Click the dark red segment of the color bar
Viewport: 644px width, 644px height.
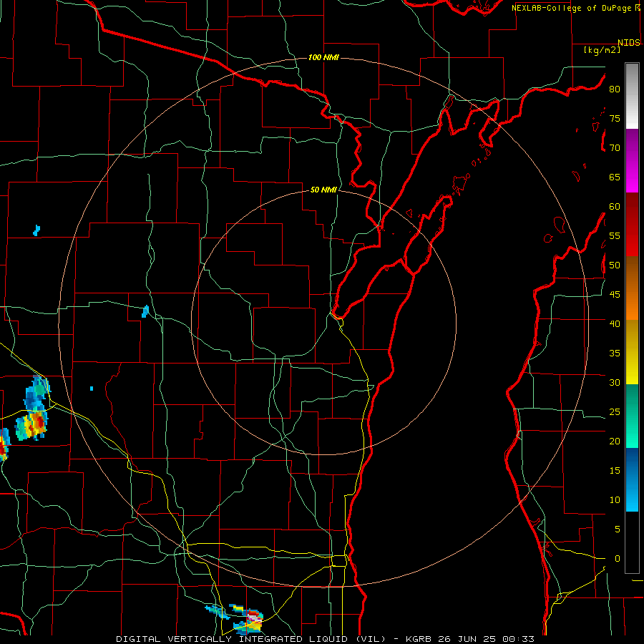[632, 225]
